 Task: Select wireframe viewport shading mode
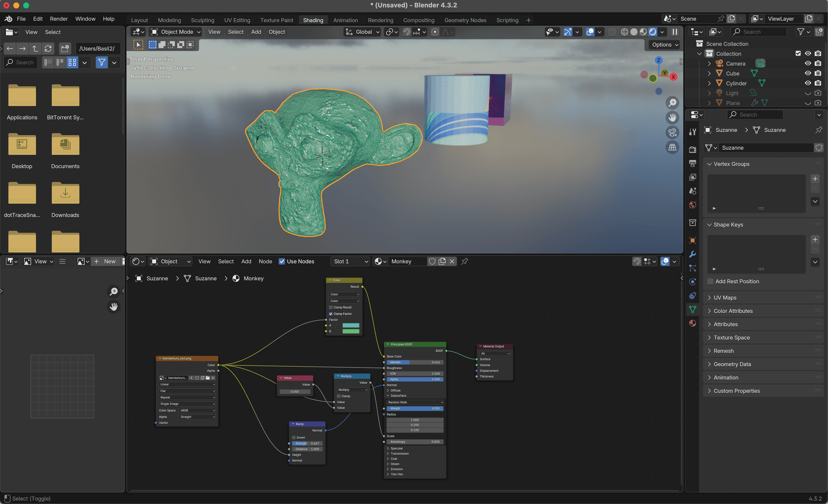[x=624, y=32]
